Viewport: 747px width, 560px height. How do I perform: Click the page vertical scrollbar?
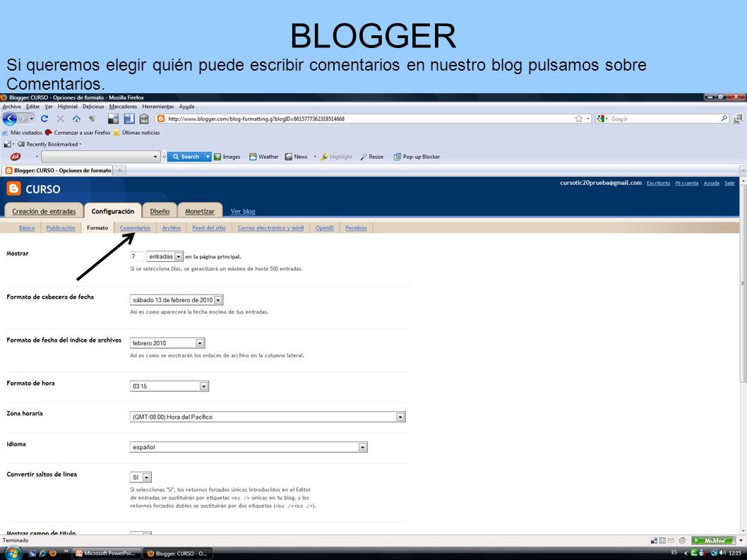pos(743,284)
